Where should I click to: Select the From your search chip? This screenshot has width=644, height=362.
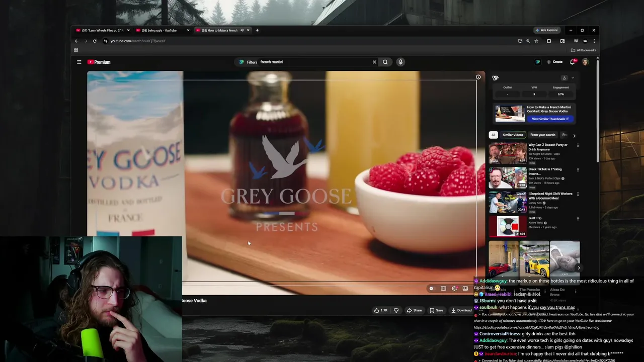click(x=543, y=135)
